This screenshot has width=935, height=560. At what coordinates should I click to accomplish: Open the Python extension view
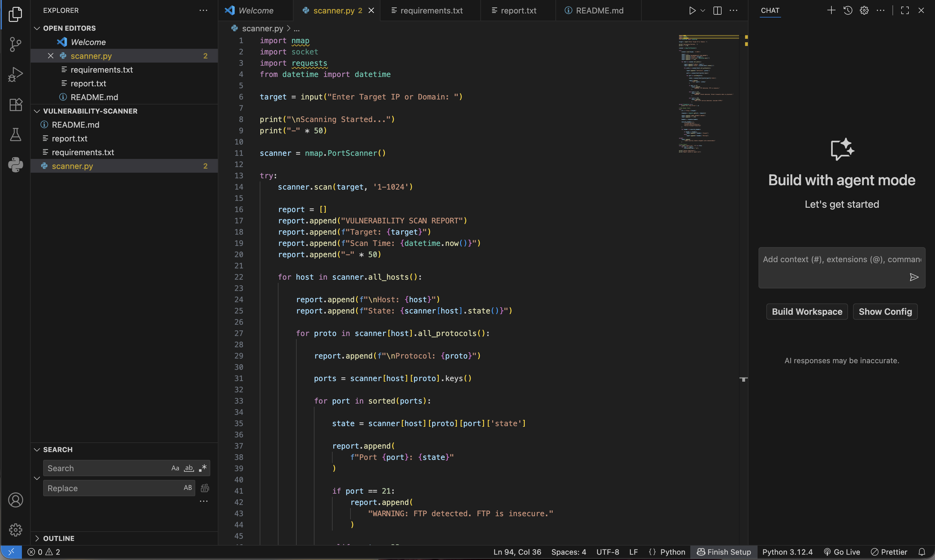coord(15,165)
